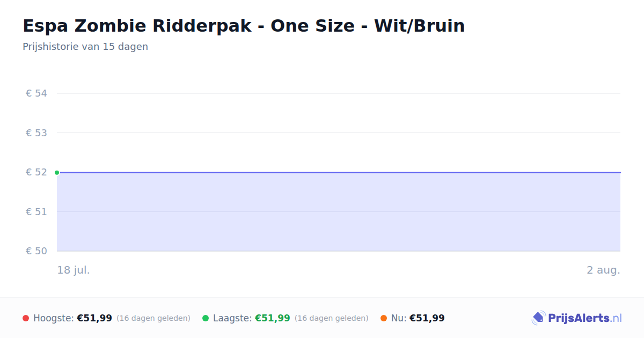
Task: Click the green Laagste legend dot
Action: click(206, 318)
